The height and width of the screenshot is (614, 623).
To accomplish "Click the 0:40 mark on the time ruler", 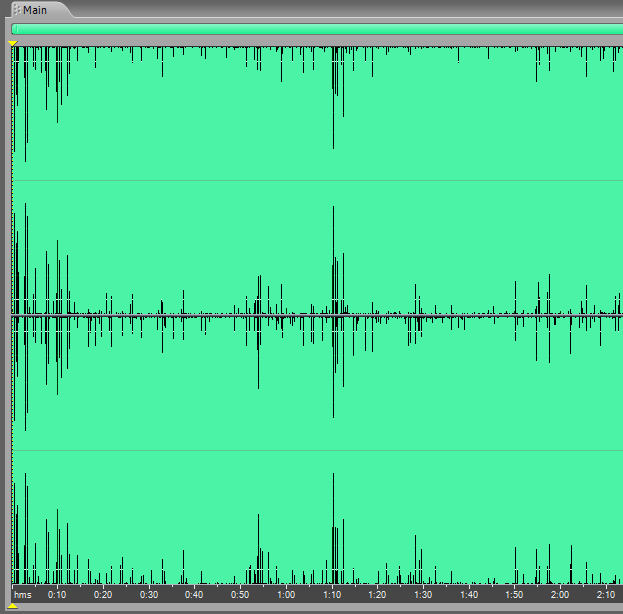I will pos(194,595).
